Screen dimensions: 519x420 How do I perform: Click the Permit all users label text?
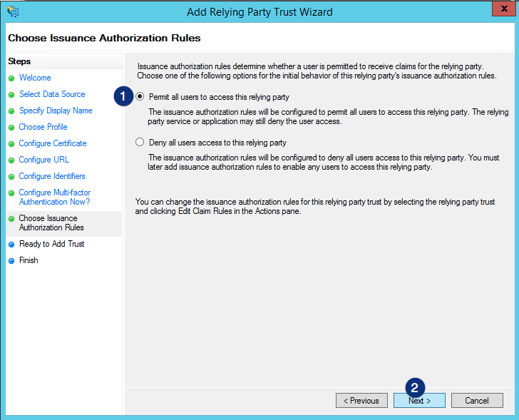pos(219,97)
